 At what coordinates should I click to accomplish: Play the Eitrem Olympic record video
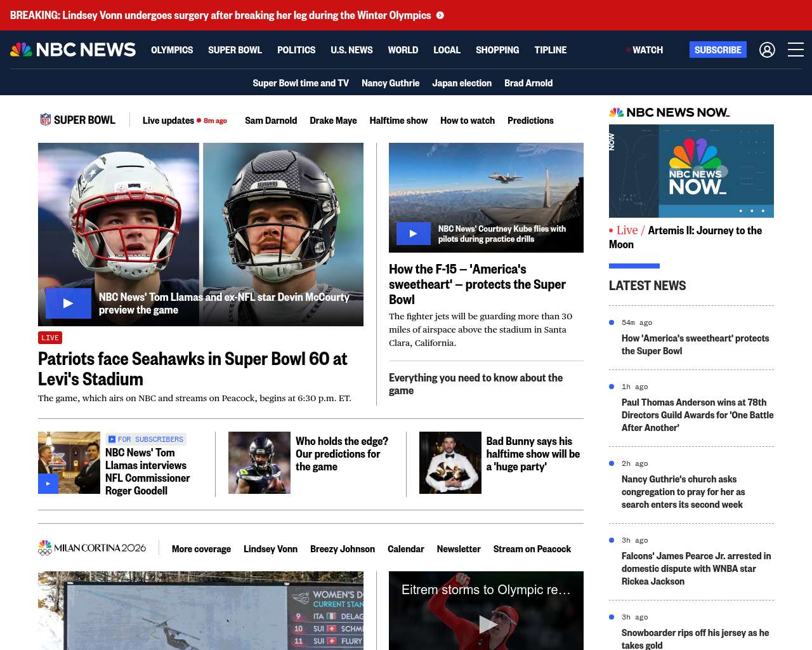coord(487,624)
